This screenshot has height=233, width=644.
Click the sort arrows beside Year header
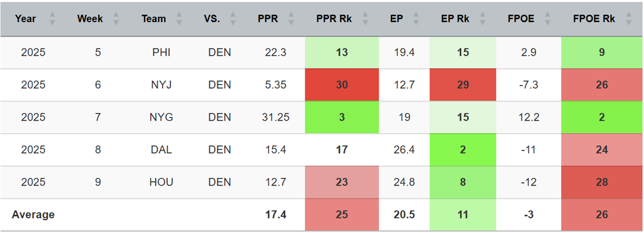pos(52,19)
